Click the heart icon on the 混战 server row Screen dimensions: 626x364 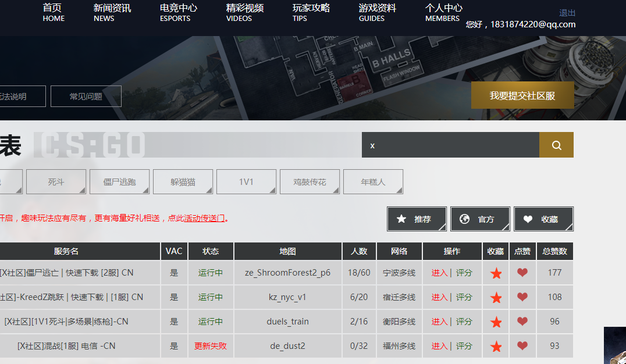(x=522, y=345)
